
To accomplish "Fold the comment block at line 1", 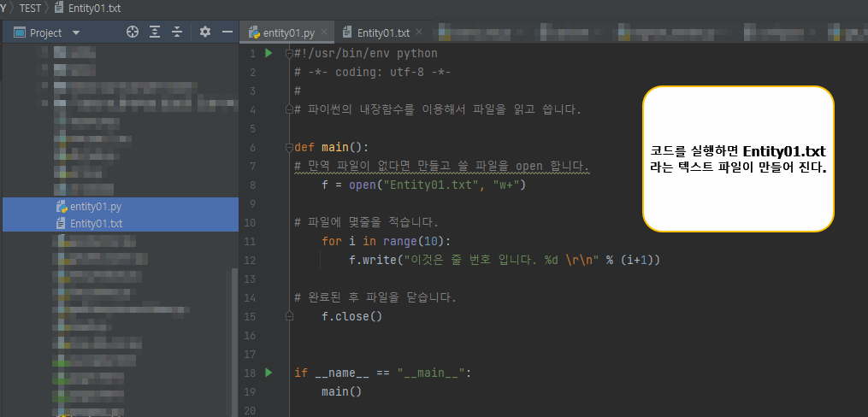I will pyautogui.click(x=288, y=54).
